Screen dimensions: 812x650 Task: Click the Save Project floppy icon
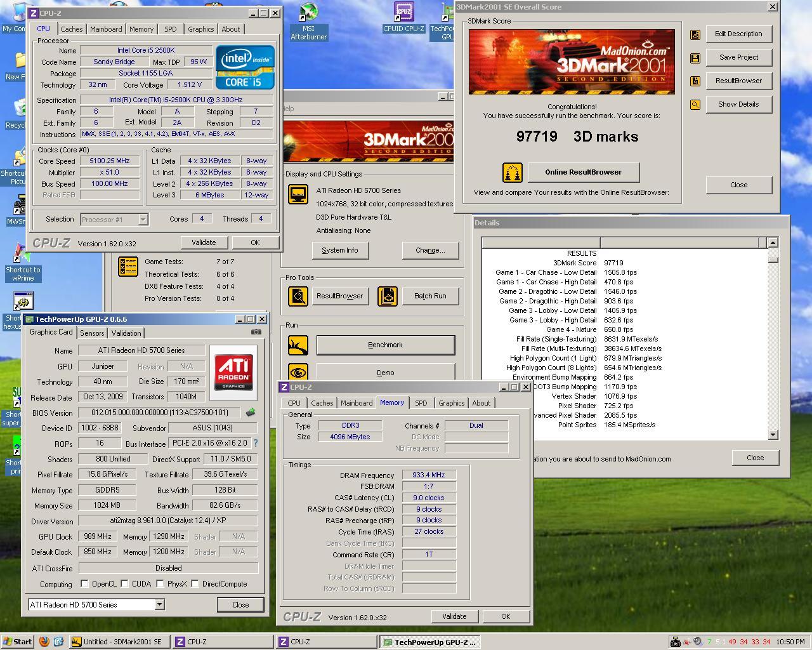(695, 58)
